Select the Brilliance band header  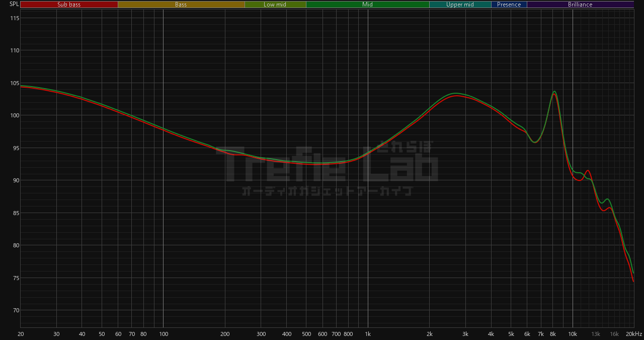coord(580,4)
